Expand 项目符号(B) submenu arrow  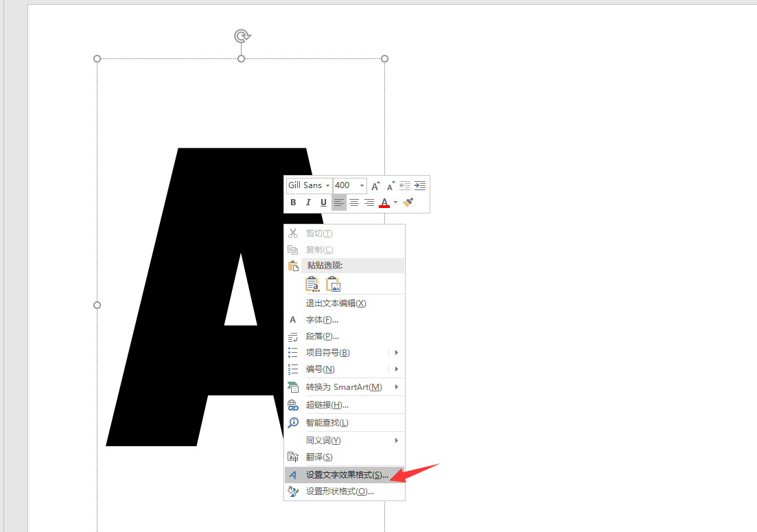point(397,352)
